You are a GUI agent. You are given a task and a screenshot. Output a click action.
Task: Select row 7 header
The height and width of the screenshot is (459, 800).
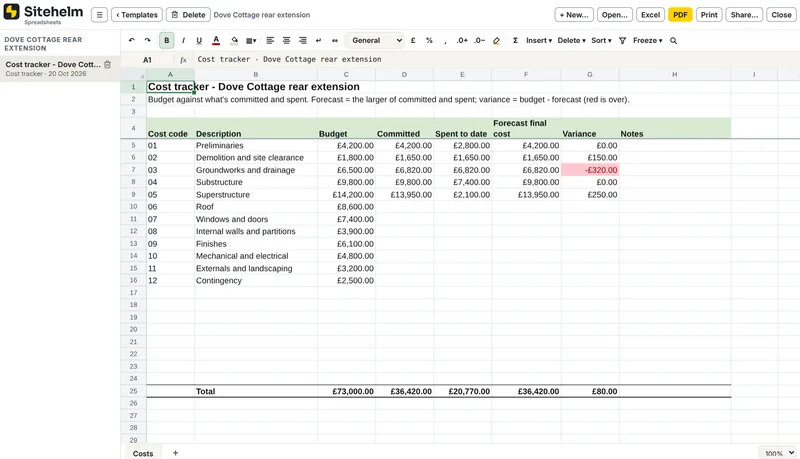133,170
